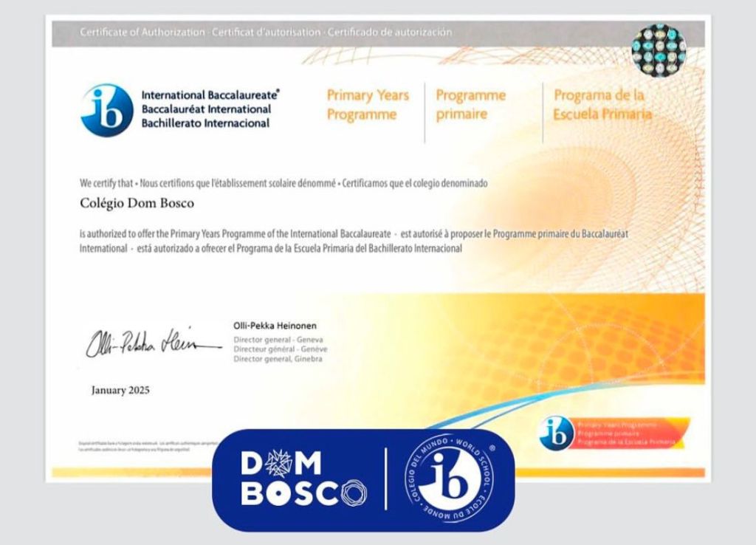Click 'Programa de la Escuela Primaria' heading
This screenshot has height=545, width=756.
(602, 105)
